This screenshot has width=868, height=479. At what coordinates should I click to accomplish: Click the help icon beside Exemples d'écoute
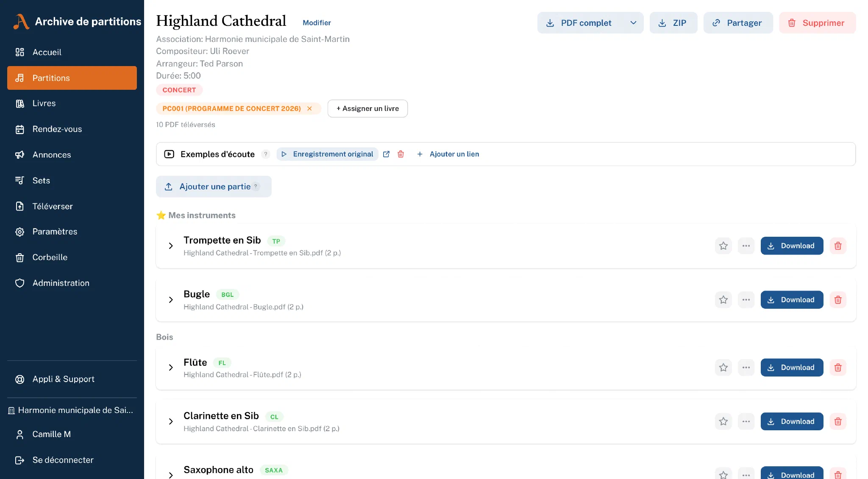(x=266, y=154)
